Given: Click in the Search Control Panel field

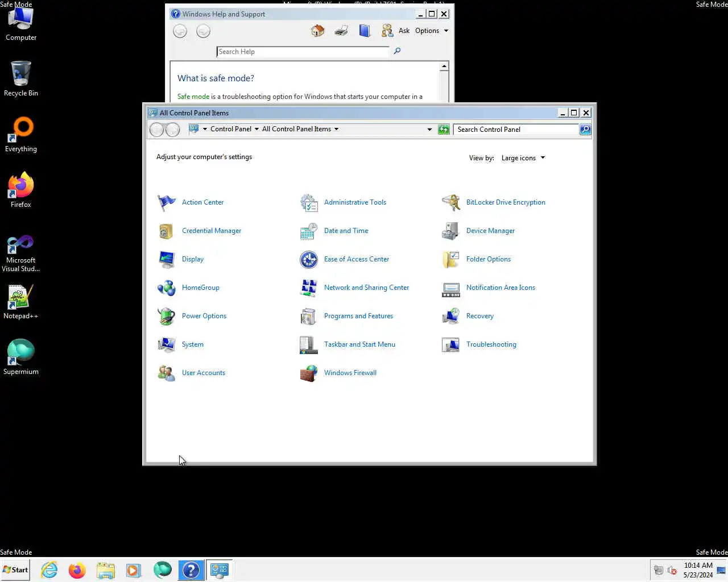Looking at the screenshot, I should (516, 130).
